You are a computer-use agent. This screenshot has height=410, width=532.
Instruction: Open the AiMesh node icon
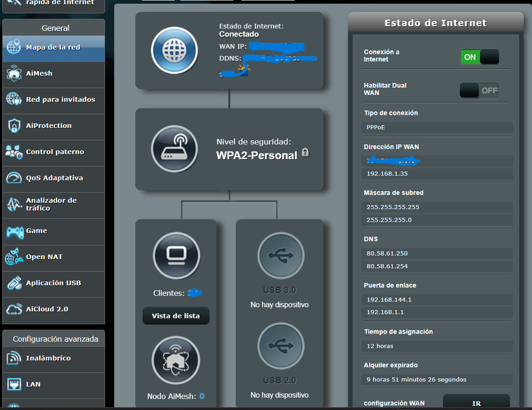pos(176,360)
